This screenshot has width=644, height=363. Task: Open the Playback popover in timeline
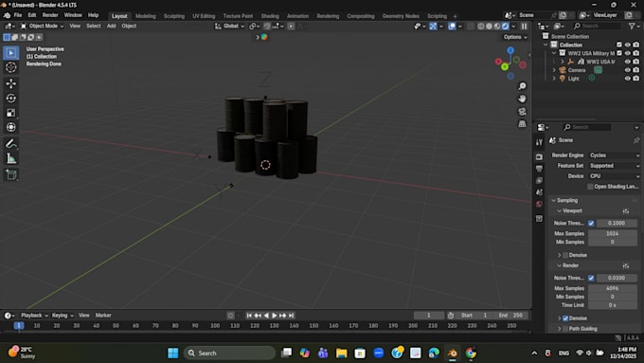[34, 316]
